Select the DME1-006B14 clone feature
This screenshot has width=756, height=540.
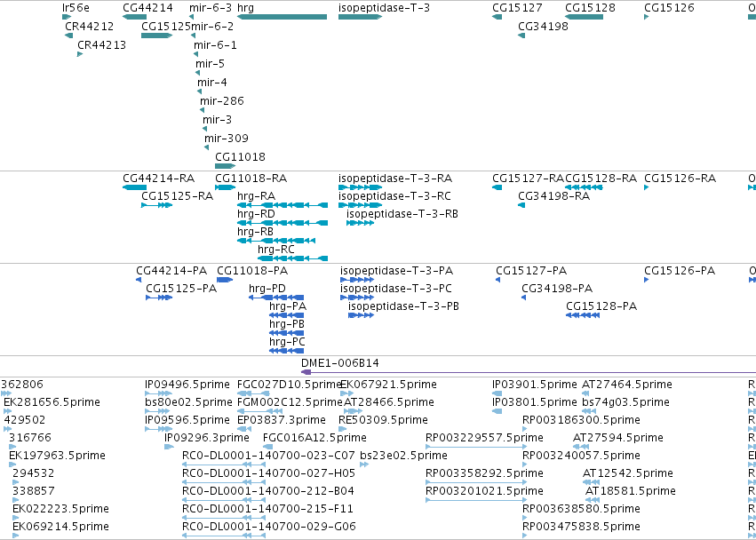pos(529,372)
